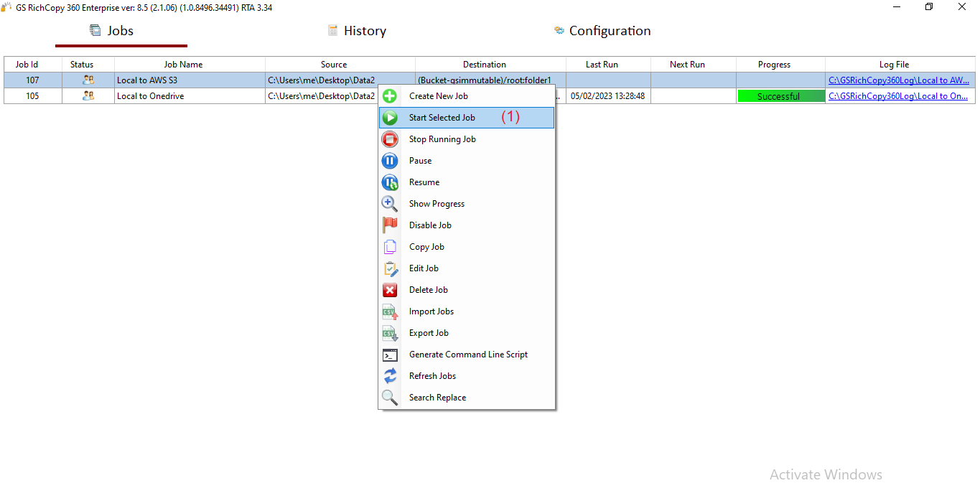Click the Configuration tab gear icon

559,30
